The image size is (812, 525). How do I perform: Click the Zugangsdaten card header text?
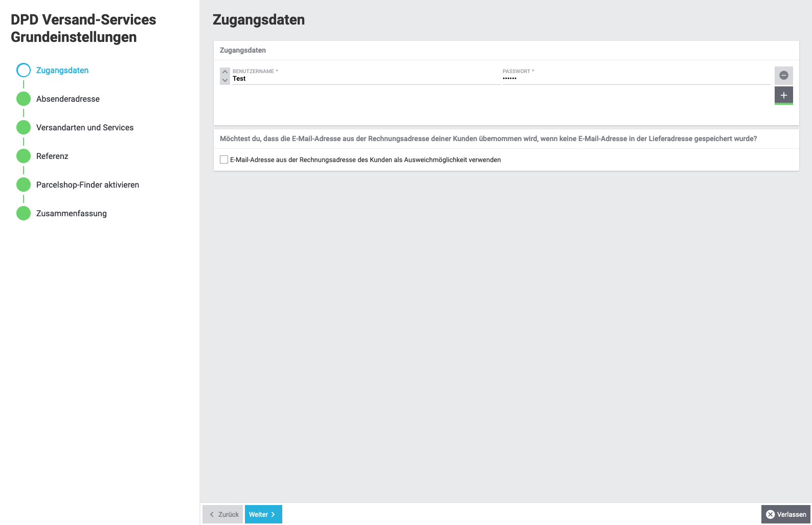coord(243,50)
